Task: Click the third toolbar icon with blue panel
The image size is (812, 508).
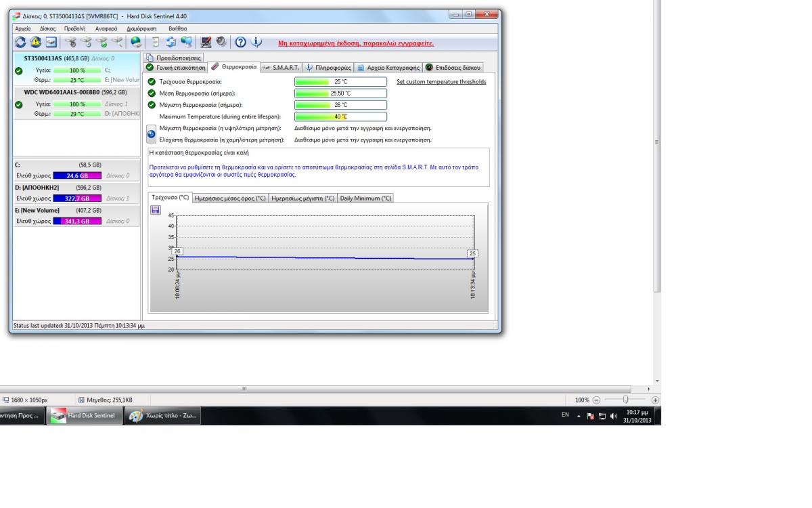Action: (51, 42)
